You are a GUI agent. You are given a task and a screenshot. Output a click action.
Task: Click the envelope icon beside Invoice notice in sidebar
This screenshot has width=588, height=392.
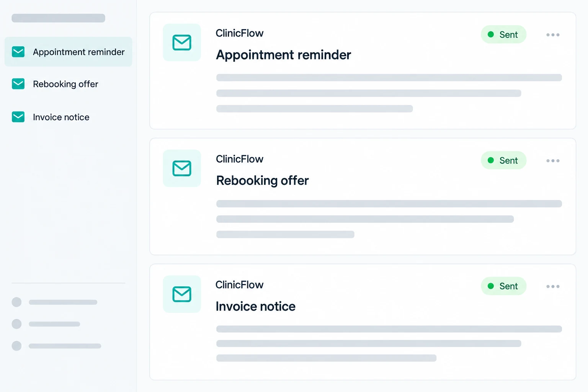18,117
